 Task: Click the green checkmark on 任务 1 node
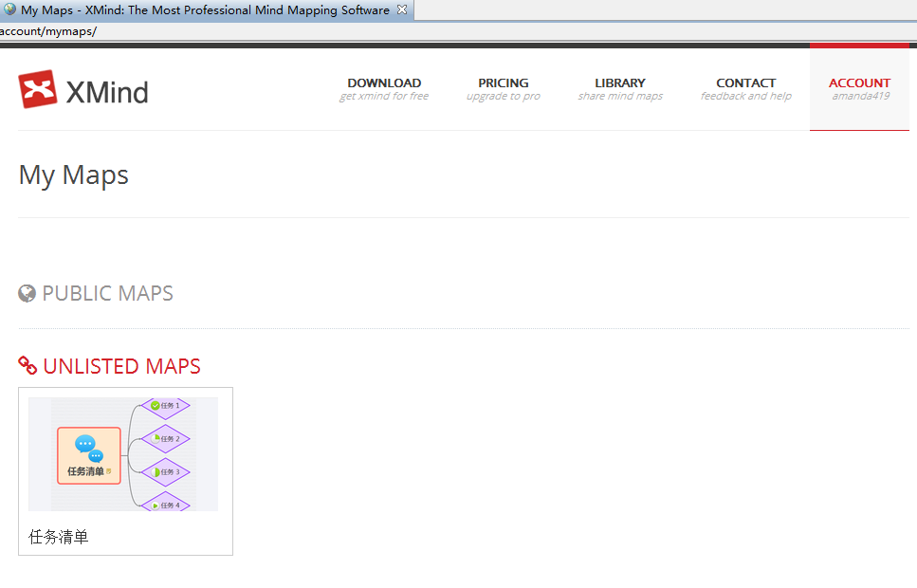pos(156,406)
